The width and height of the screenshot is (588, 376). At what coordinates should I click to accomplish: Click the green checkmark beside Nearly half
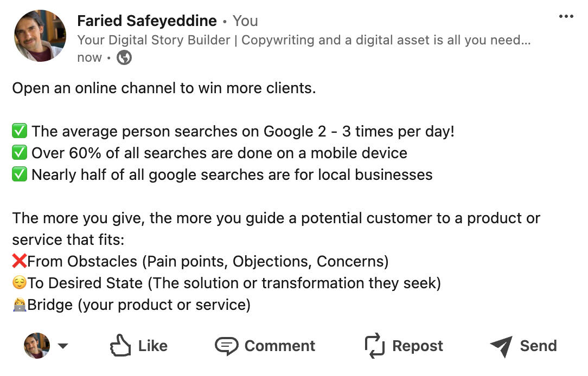pyautogui.click(x=20, y=175)
